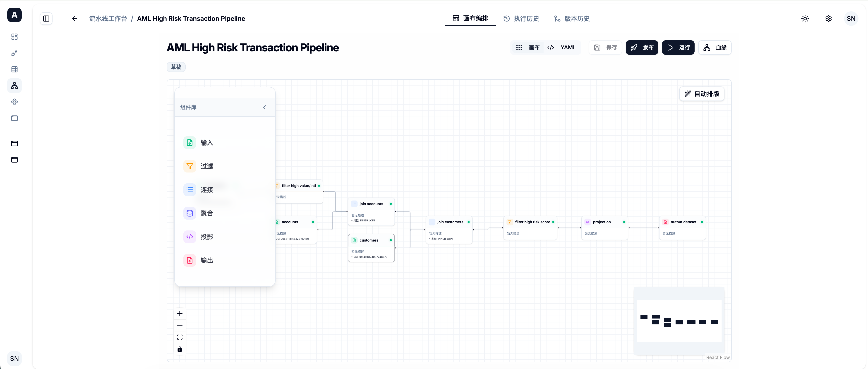Click the 保存 save button

point(605,48)
